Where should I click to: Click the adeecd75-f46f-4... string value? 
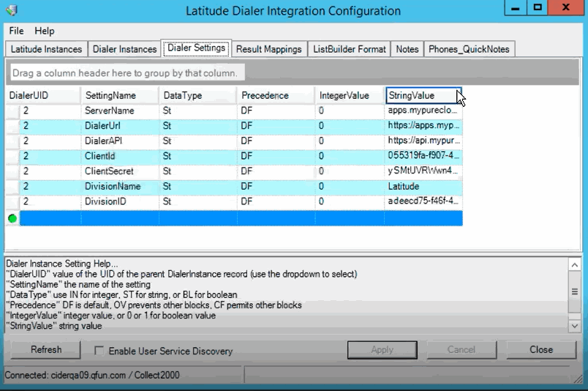click(x=423, y=201)
